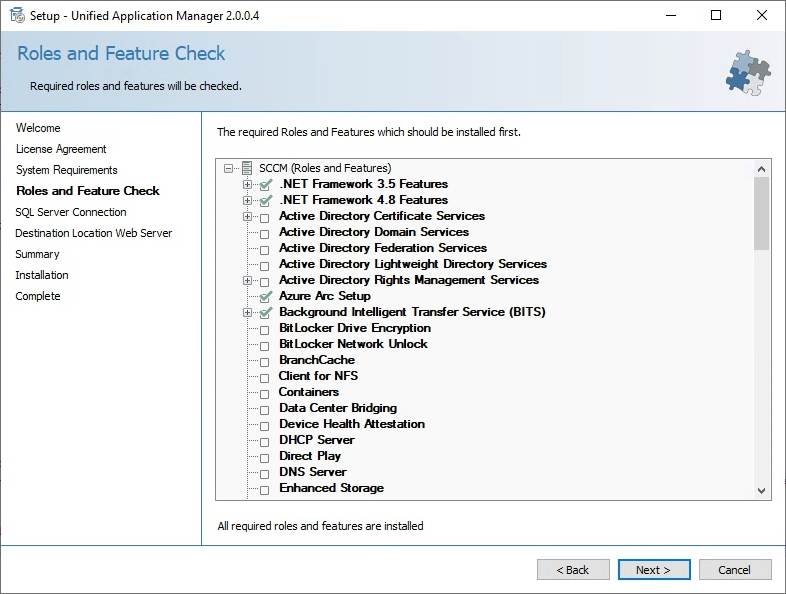The image size is (786, 594).
Task: Select 'BranchCache' row text
Action: click(317, 360)
